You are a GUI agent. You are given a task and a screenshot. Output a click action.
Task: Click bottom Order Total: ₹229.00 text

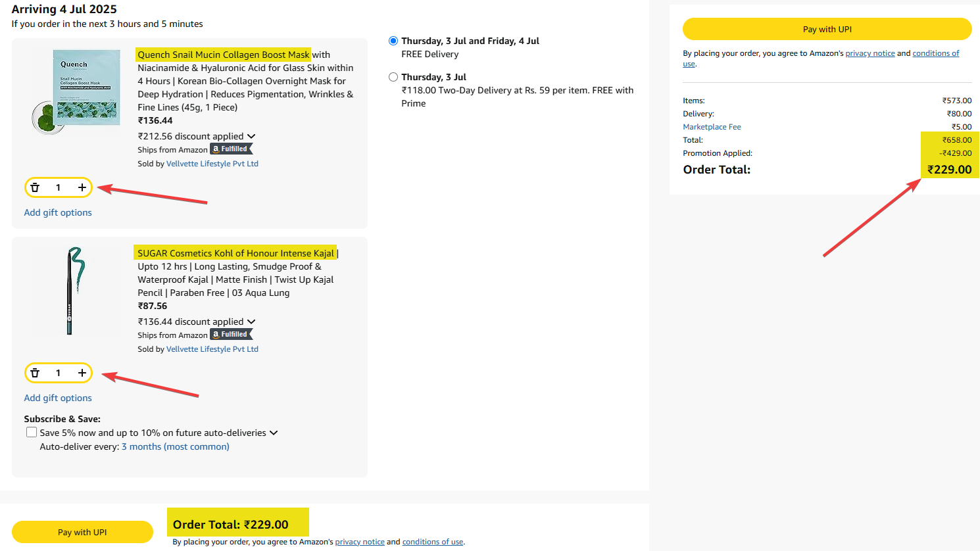point(231,525)
